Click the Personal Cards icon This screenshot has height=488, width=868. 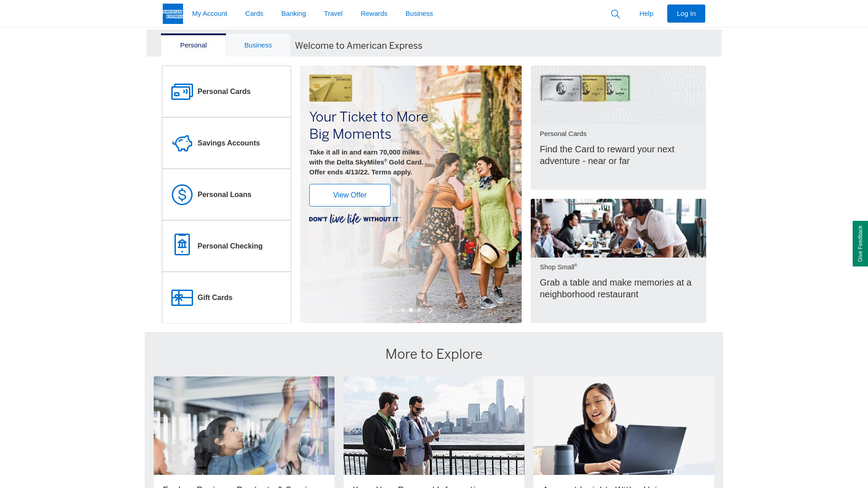(x=182, y=92)
